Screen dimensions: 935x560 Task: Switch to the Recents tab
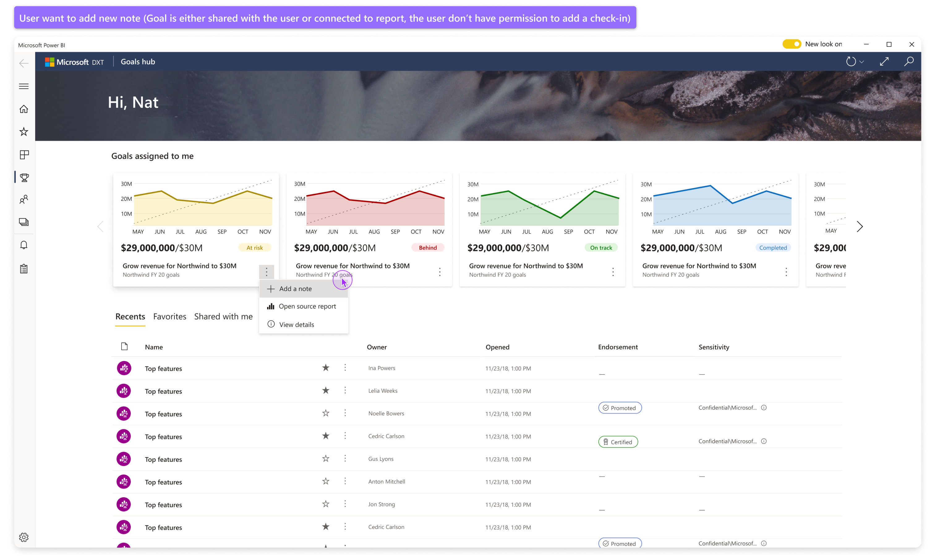click(x=130, y=316)
